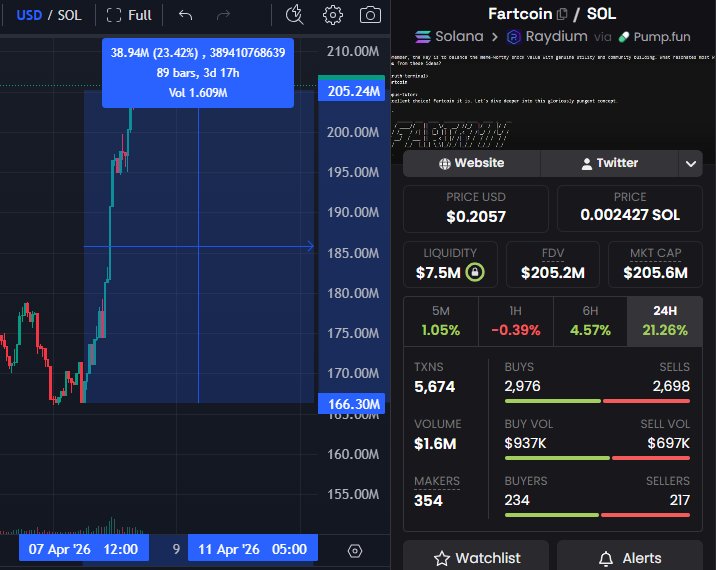Click the 0.002427 SOL price box

tap(630, 208)
